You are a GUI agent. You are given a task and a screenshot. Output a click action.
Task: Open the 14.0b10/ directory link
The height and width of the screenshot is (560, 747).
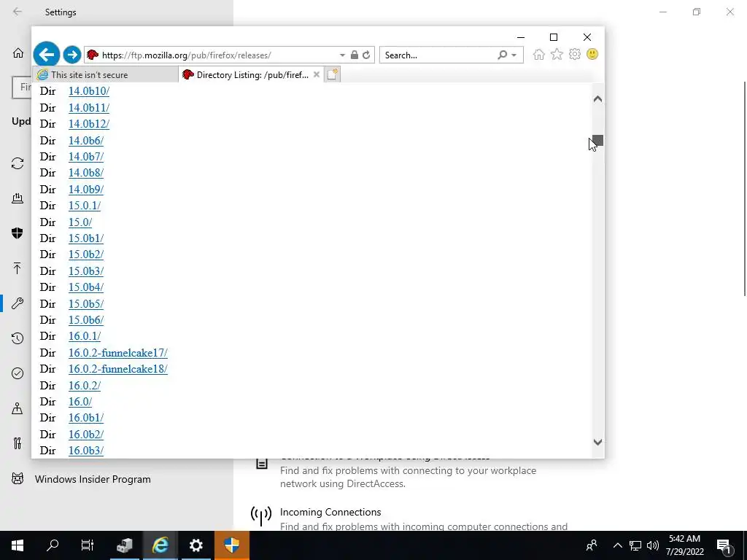pyautogui.click(x=88, y=91)
